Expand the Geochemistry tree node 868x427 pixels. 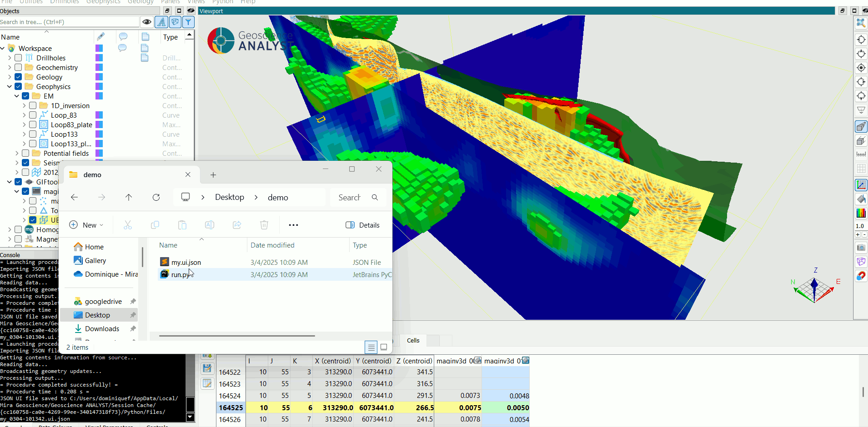pos(10,67)
